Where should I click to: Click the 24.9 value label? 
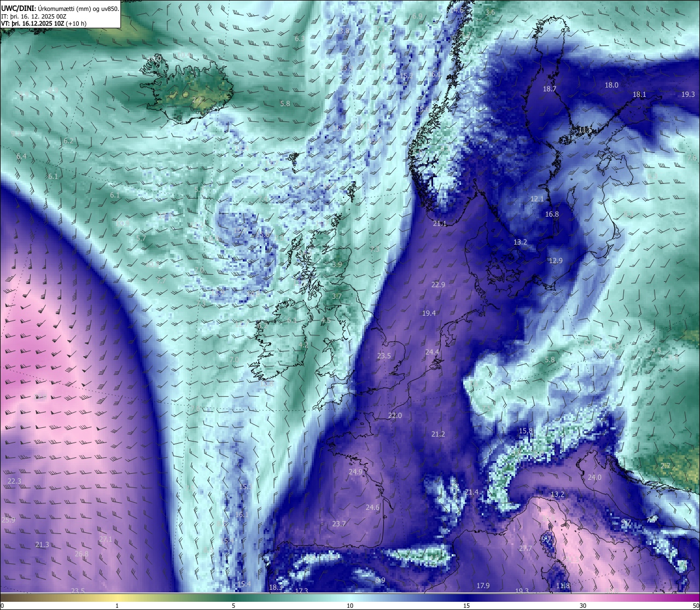[x=355, y=472]
